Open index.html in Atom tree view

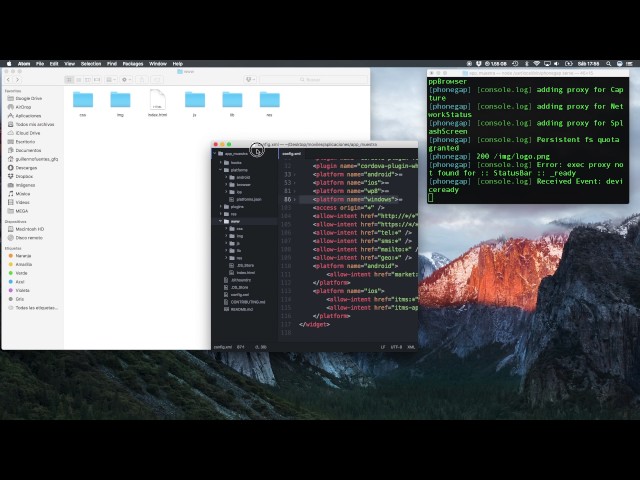point(245,273)
